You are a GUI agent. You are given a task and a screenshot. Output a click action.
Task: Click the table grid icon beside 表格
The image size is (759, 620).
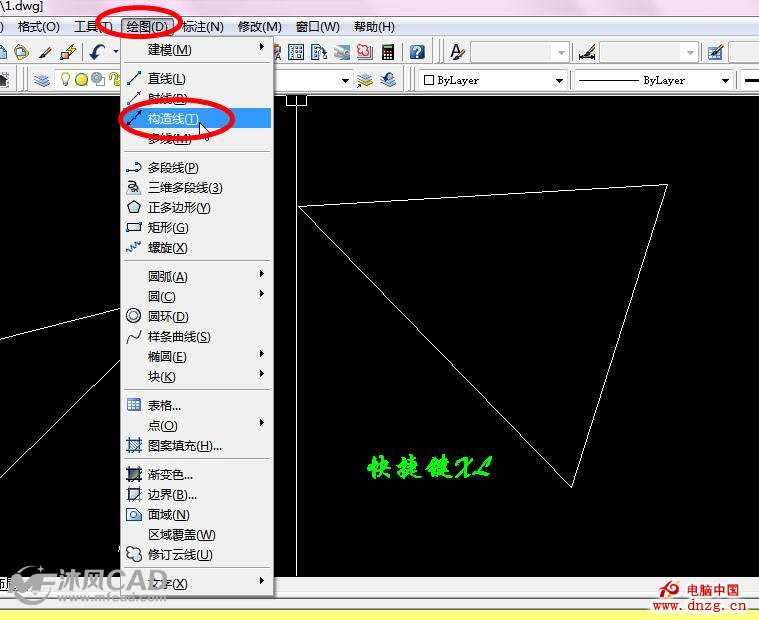pos(134,405)
